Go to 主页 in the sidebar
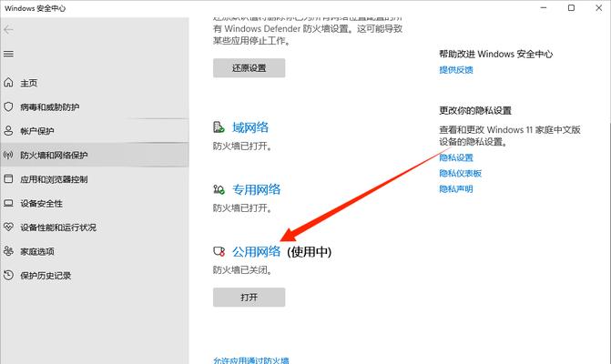611x364 pixels. click(x=29, y=83)
